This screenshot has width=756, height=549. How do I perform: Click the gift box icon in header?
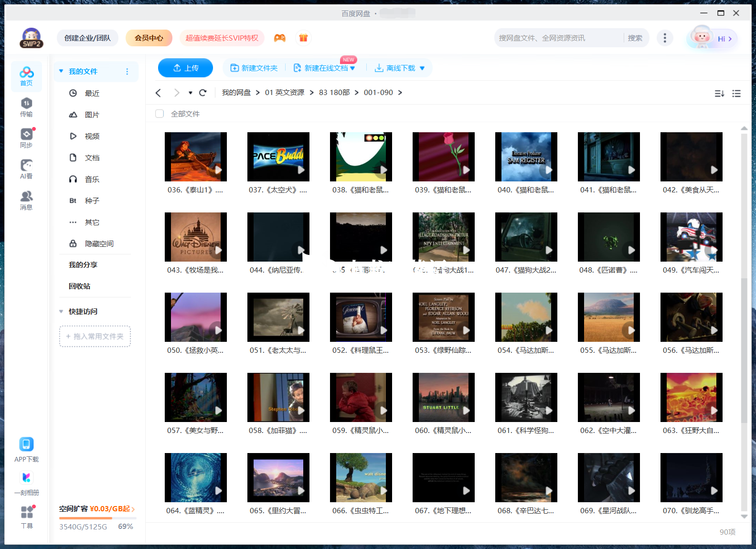coord(303,38)
